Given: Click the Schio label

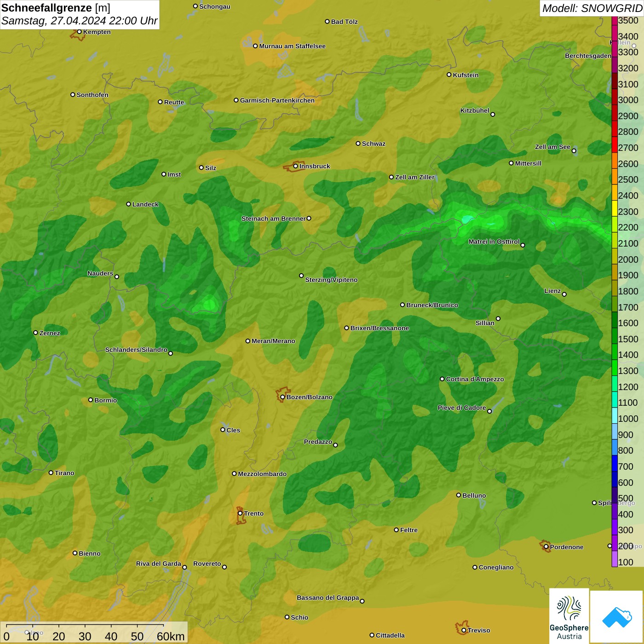Looking at the screenshot, I should pyautogui.click(x=299, y=617).
